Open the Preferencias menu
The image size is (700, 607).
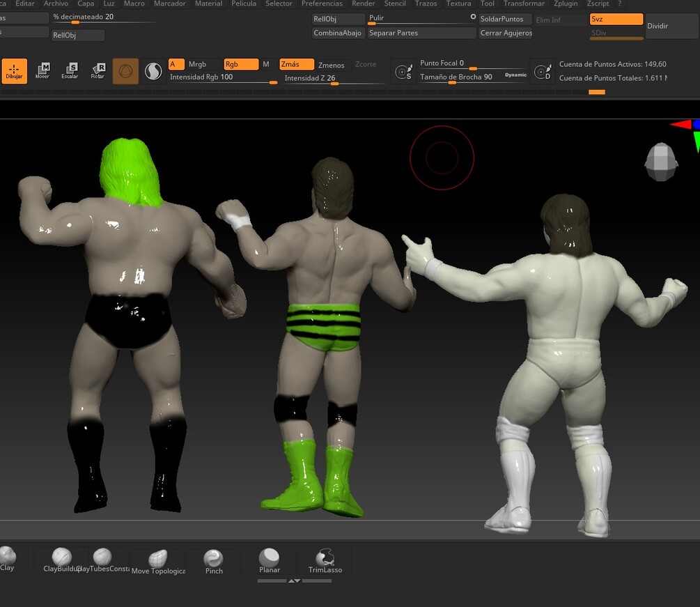(x=322, y=3)
